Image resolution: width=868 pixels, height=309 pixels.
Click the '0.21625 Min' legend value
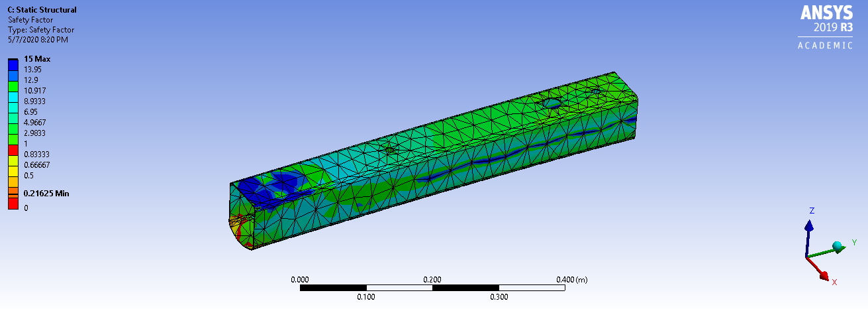click(x=46, y=194)
